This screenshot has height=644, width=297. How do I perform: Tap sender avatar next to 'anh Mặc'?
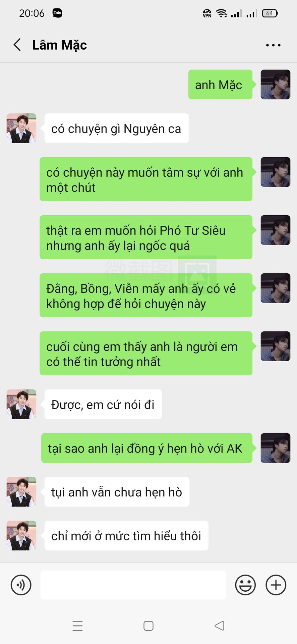tap(276, 85)
